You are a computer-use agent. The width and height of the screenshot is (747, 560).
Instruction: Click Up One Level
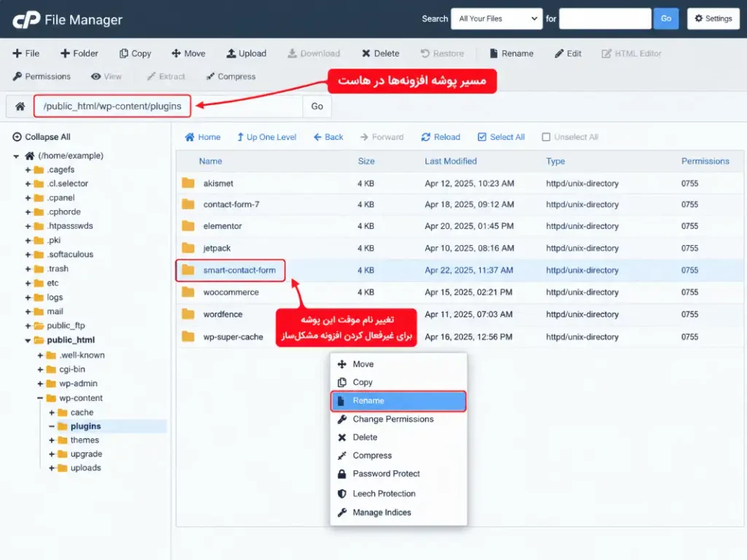pyautogui.click(x=267, y=137)
